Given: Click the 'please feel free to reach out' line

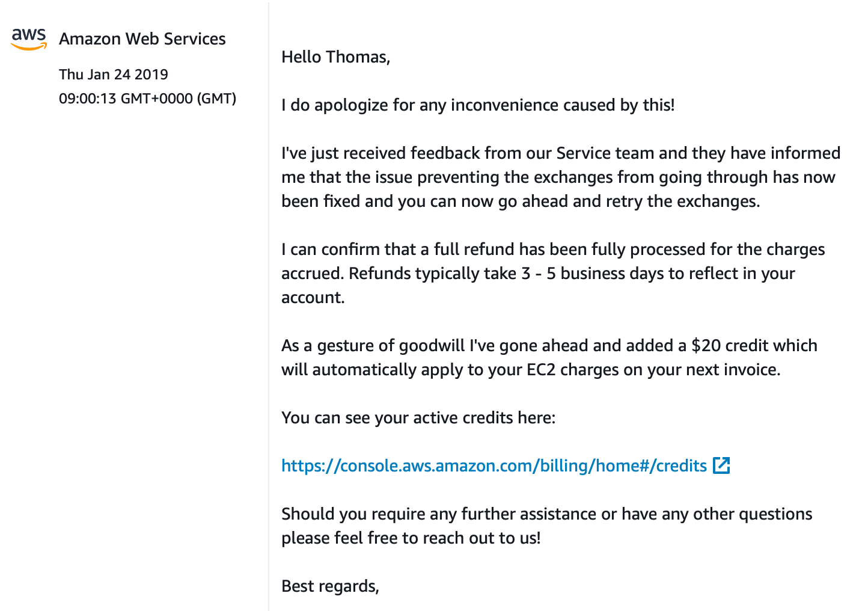Looking at the screenshot, I should [411, 538].
